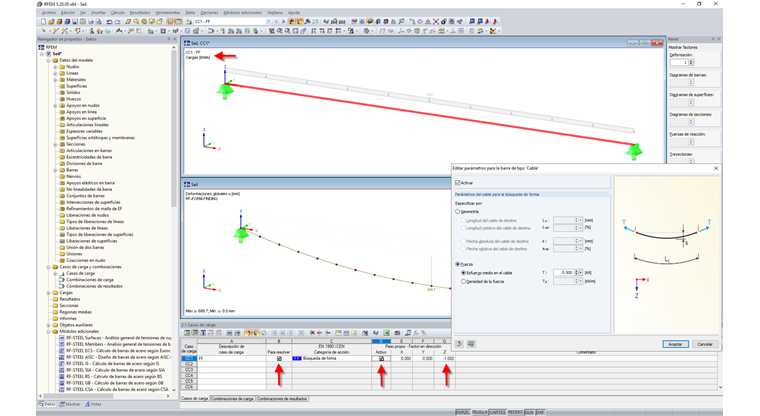
Task: Click the Datos navigator tab icon
Action: coord(42,404)
